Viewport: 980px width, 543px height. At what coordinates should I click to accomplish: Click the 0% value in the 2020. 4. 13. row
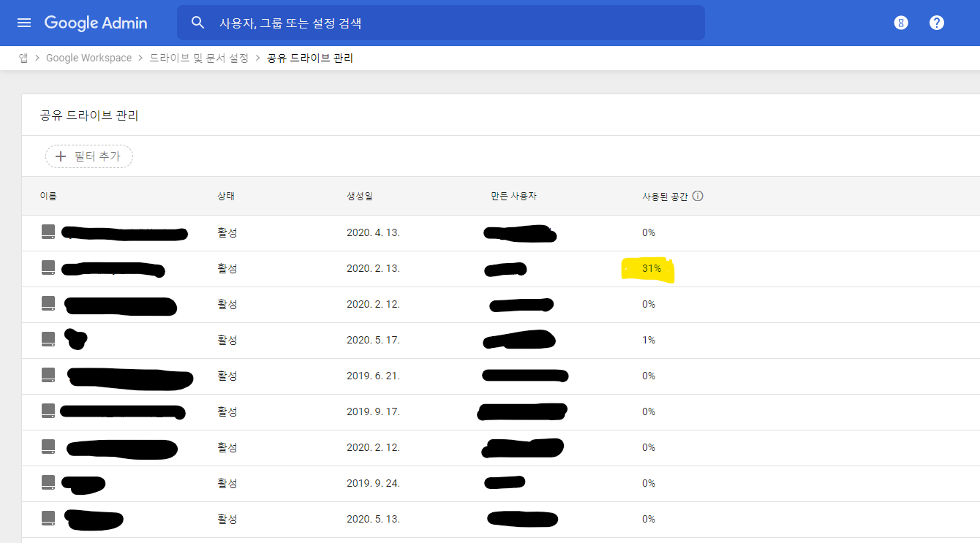649,232
